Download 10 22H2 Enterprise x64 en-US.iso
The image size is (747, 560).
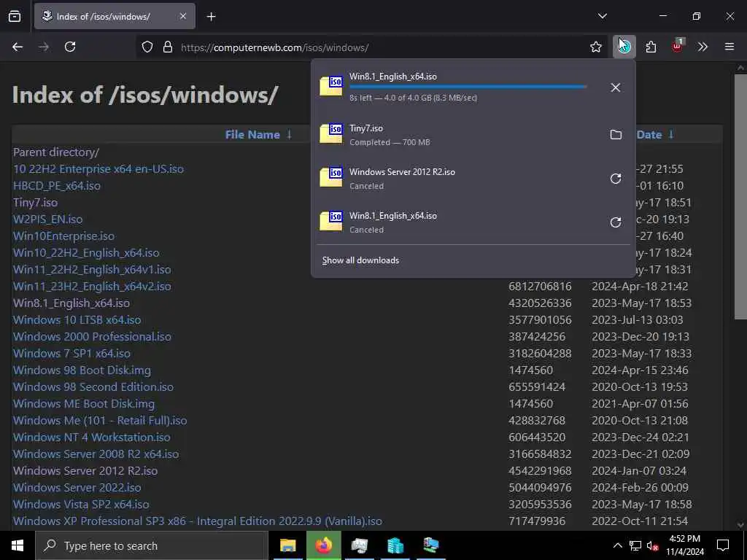click(x=98, y=169)
